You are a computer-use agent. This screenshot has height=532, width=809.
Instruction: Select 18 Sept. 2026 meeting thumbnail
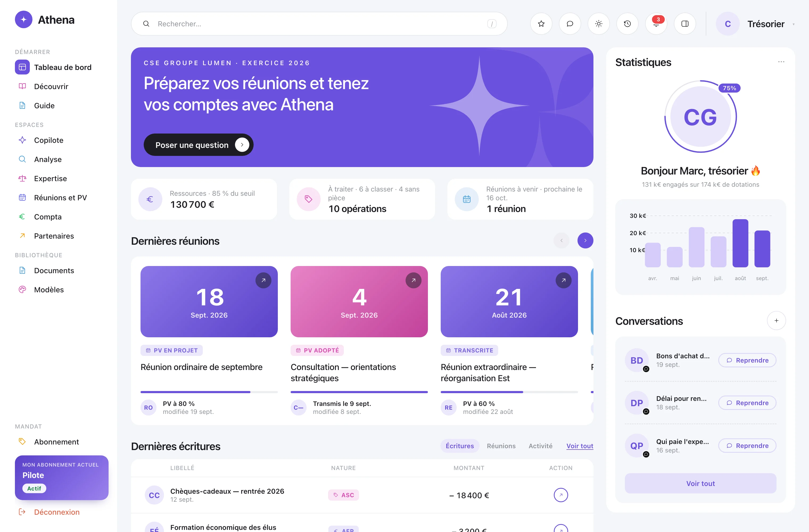pos(209,302)
